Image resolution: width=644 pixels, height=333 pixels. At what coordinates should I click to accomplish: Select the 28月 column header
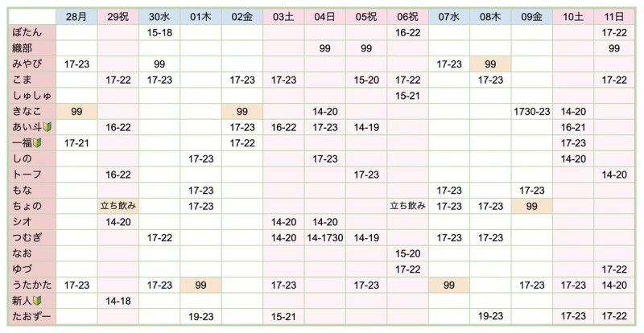coord(76,17)
